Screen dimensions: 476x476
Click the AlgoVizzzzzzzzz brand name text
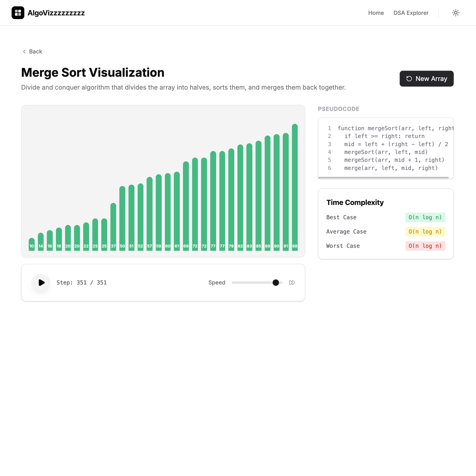point(56,13)
